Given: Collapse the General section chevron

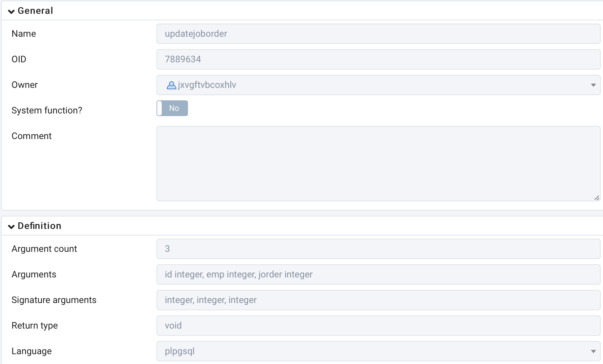Looking at the screenshot, I should (x=11, y=11).
